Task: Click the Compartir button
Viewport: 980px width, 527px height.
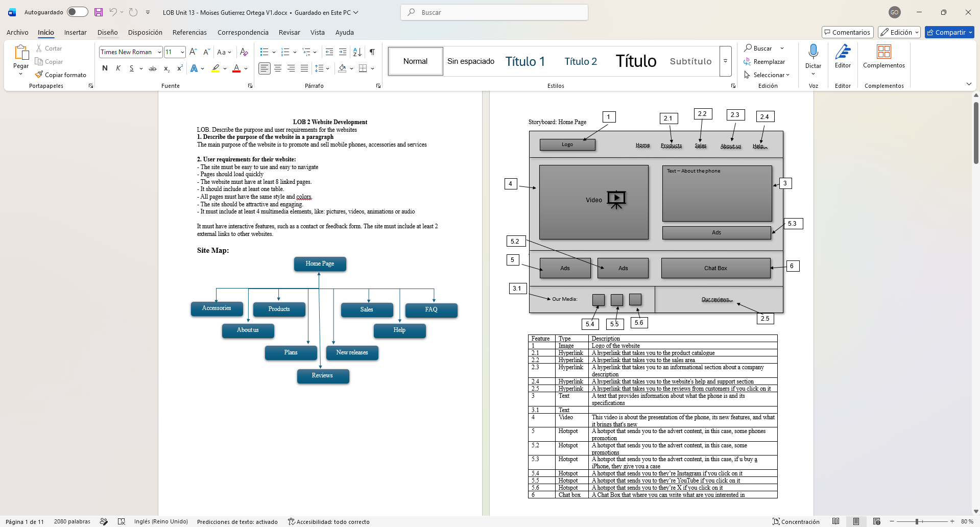Action: 949,32
